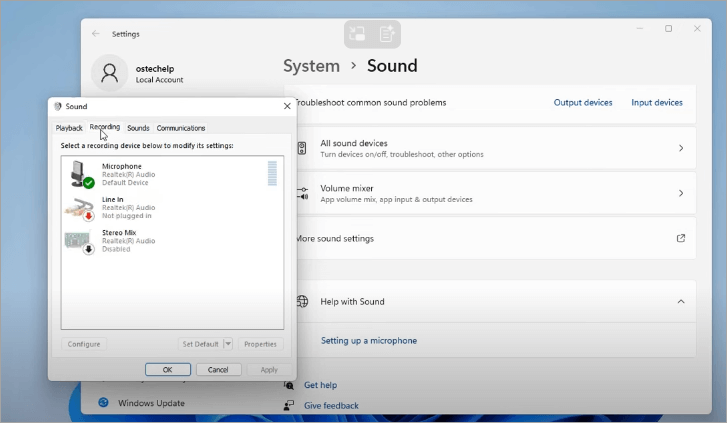Click the ostechelp user avatar

point(109,73)
